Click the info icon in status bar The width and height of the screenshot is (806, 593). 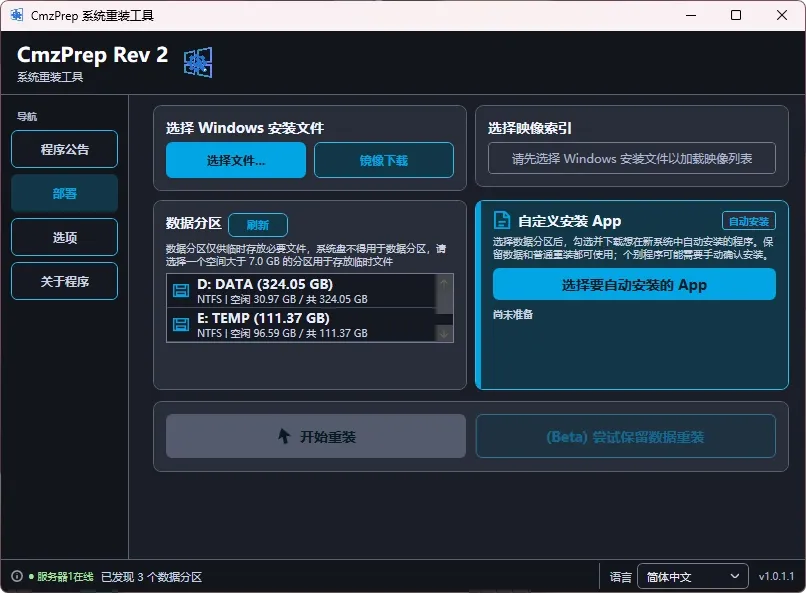click(x=17, y=576)
